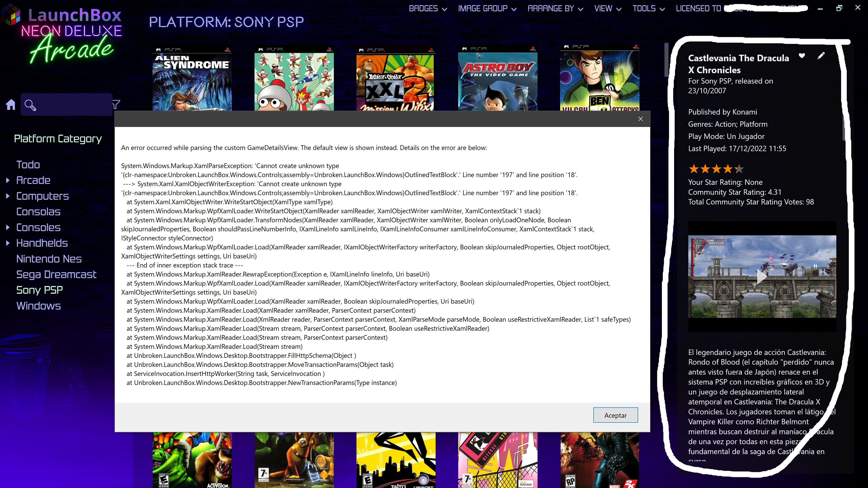
Task: Click 'Play Mode: Un Jugador' text
Action: [x=726, y=136]
